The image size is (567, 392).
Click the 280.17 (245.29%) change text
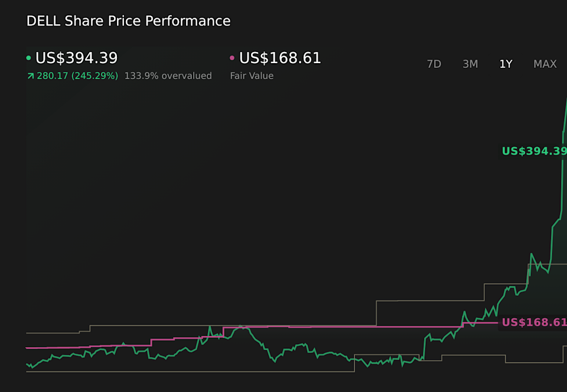pos(77,76)
